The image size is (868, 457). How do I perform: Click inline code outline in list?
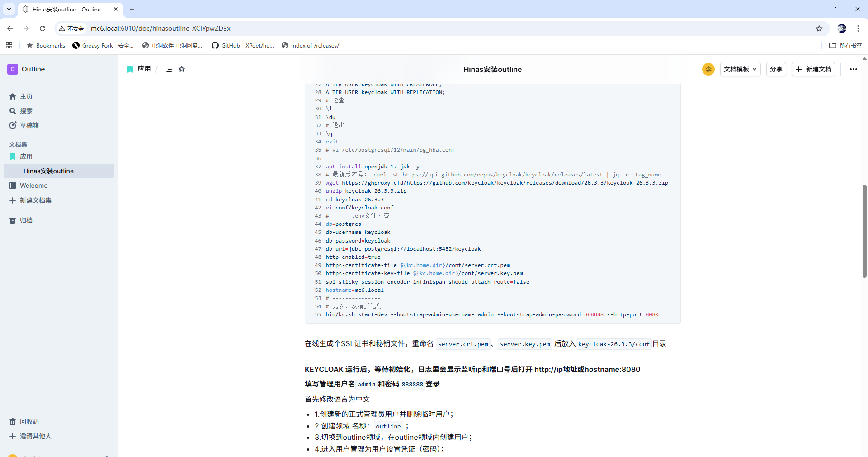pos(388,426)
